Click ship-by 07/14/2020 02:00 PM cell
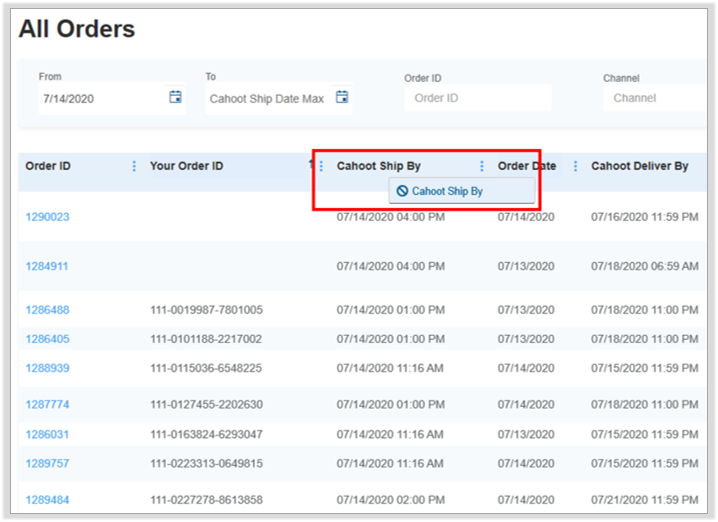 pyautogui.click(x=391, y=500)
